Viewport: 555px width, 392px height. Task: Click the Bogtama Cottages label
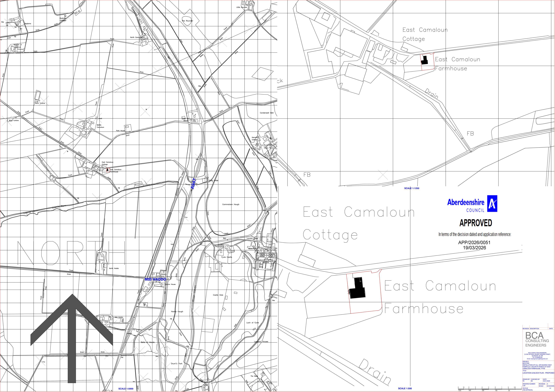click(63, 19)
